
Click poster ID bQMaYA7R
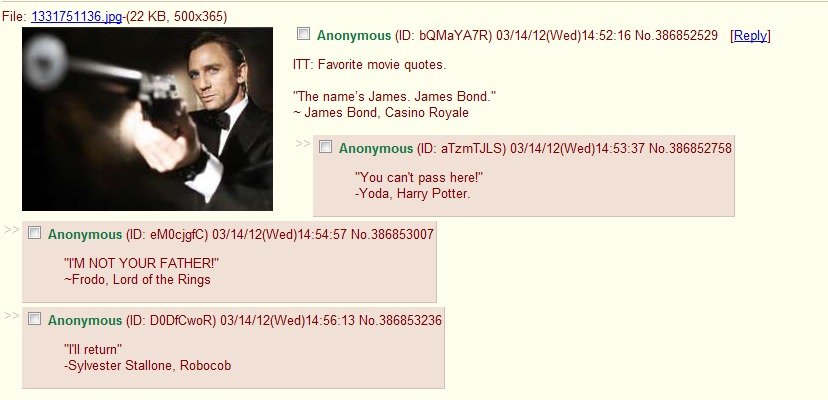coord(444,35)
